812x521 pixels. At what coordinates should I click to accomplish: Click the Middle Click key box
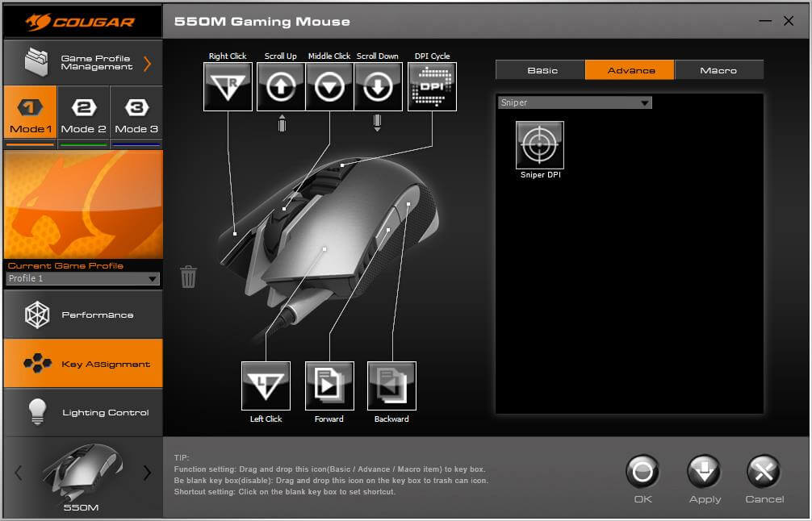point(329,86)
